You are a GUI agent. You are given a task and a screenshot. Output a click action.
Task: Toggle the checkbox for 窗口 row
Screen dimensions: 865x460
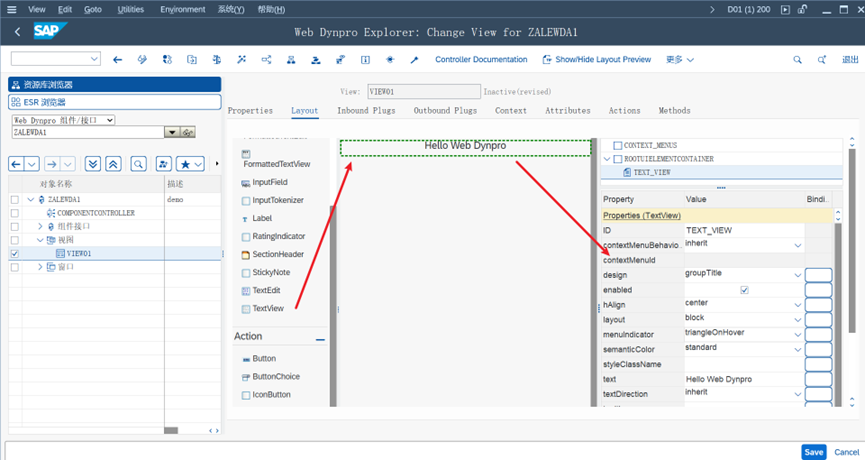click(15, 267)
